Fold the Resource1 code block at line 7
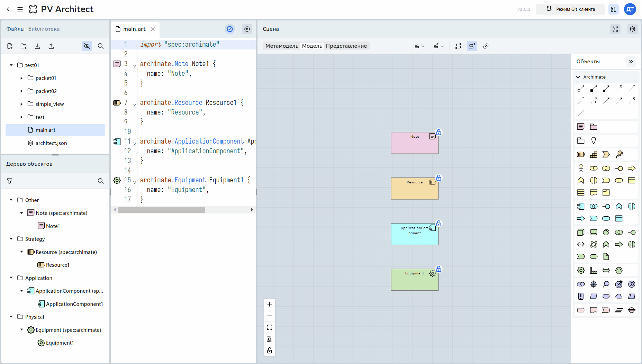Viewport: 642px width, 364px height. point(135,104)
